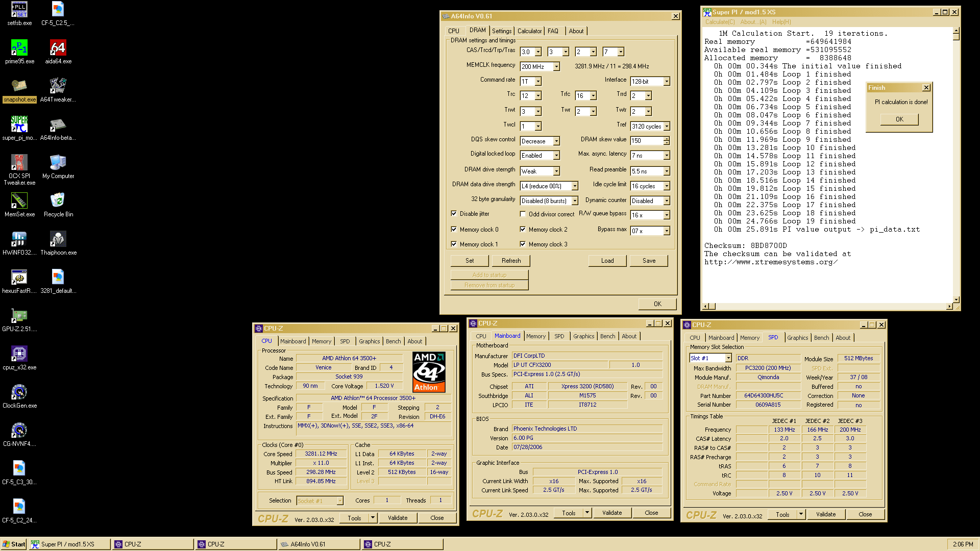The height and width of the screenshot is (551, 980).
Task: Open OCX SPI Tweaker.exe icon
Action: [19, 170]
